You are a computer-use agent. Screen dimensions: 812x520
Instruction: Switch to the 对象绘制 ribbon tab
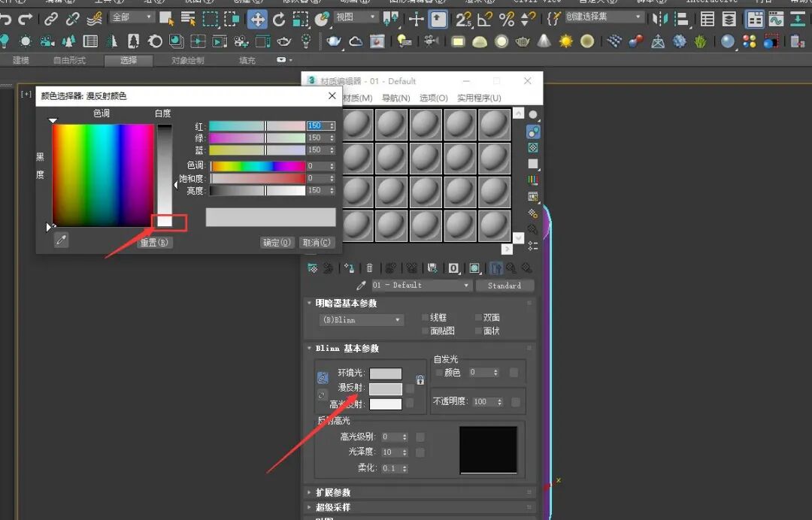point(187,61)
